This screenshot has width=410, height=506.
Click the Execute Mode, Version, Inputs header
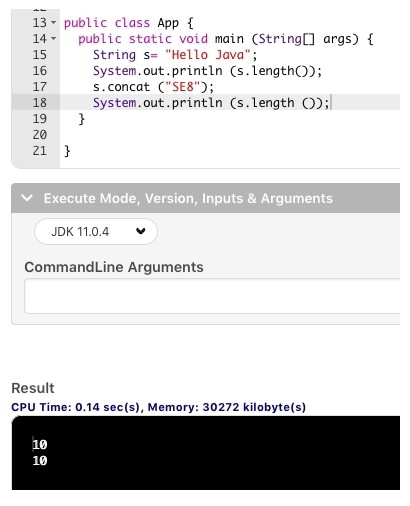click(188, 198)
